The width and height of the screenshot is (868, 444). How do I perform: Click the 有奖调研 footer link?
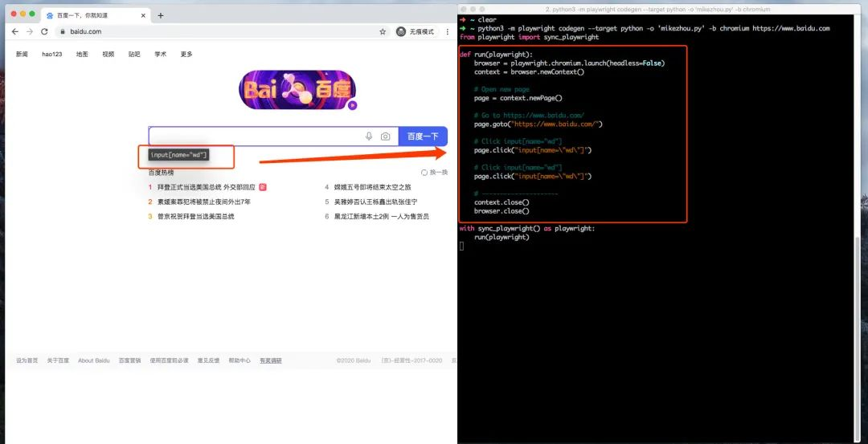[x=271, y=360]
